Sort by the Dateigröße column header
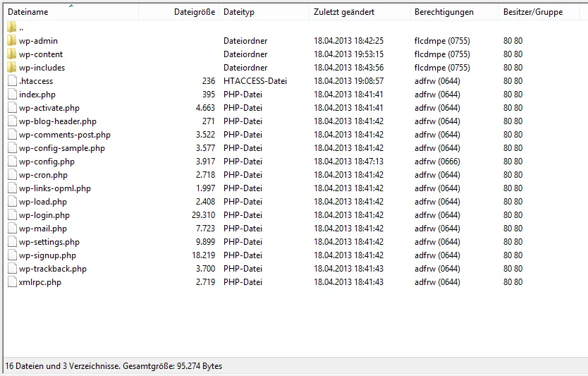 click(x=179, y=11)
